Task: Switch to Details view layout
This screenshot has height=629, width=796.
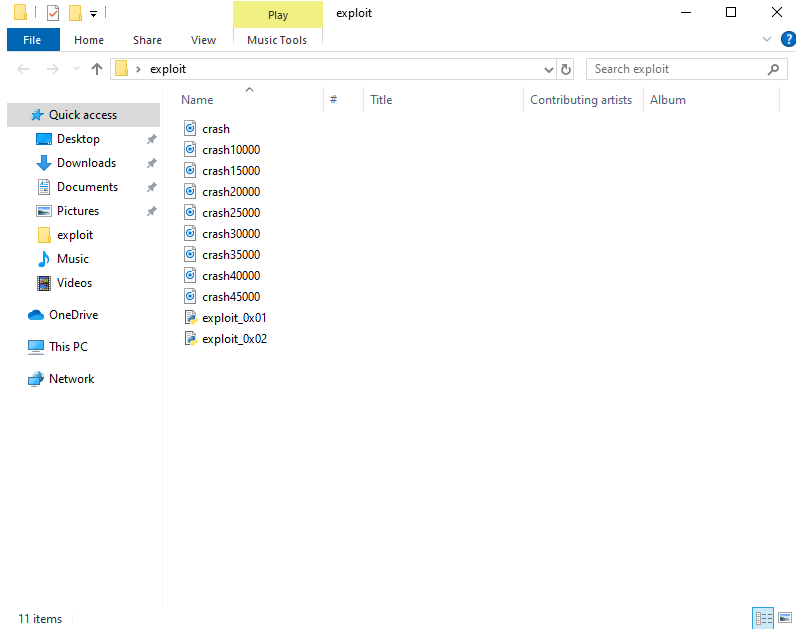Action: click(762, 618)
